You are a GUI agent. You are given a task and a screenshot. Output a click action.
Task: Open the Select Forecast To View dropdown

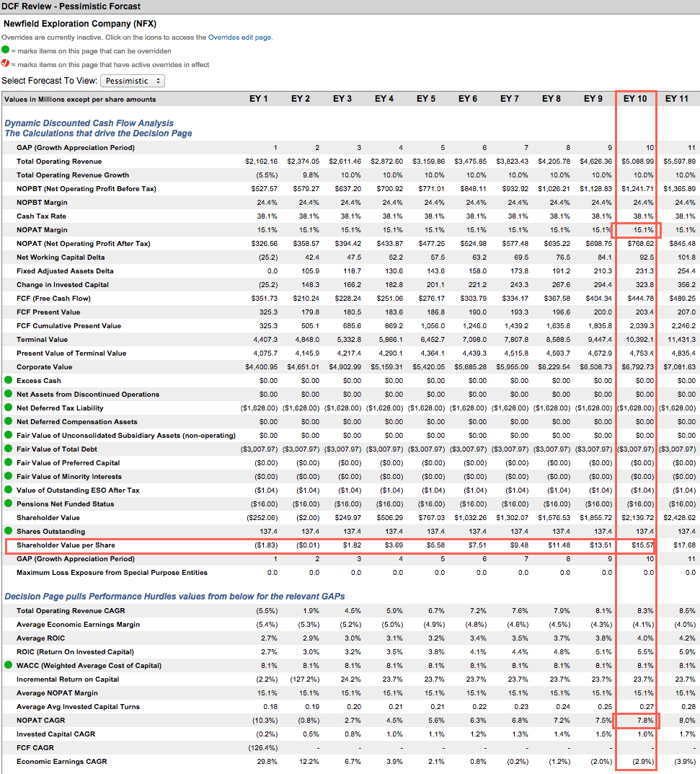(x=133, y=81)
